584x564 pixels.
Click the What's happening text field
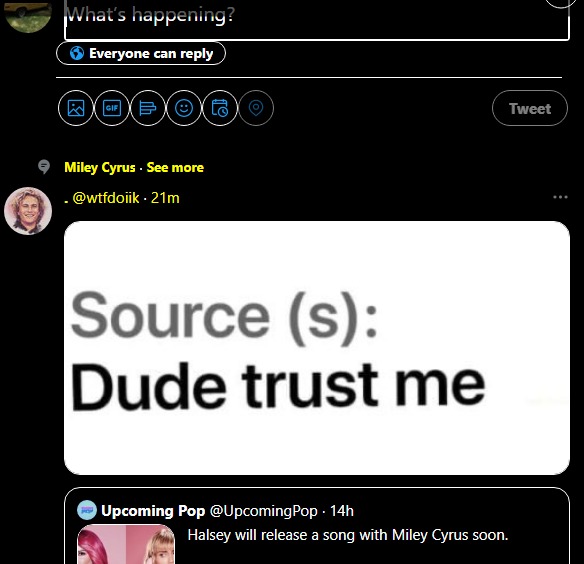(x=317, y=19)
